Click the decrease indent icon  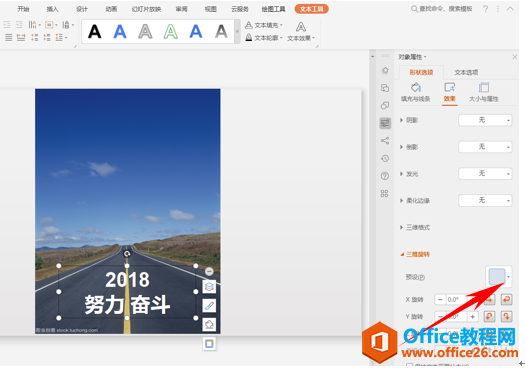pos(7,24)
